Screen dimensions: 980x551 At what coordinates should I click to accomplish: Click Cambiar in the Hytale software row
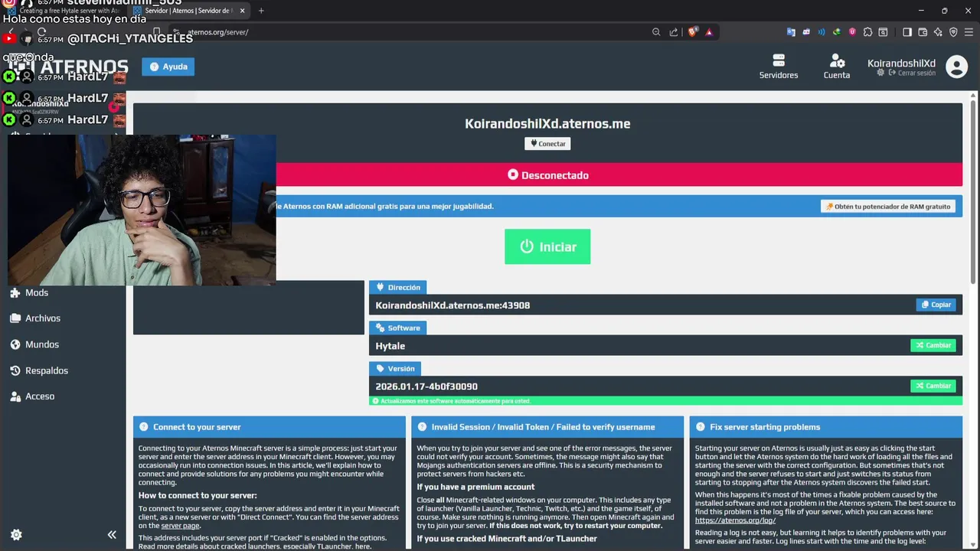pos(933,345)
